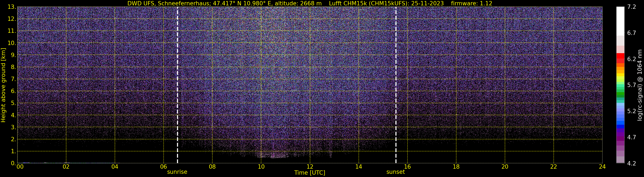Click the colorbar value '6.7'
This screenshot has width=644, height=177.
click(x=632, y=33)
